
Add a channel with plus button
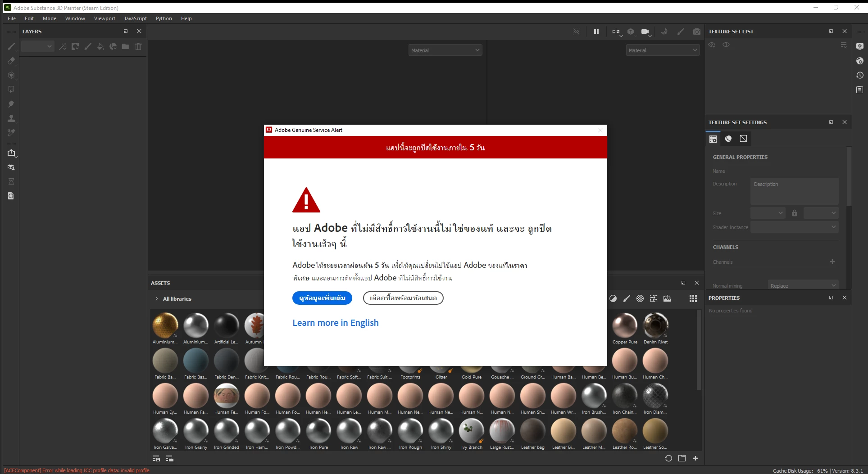click(x=832, y=262)
